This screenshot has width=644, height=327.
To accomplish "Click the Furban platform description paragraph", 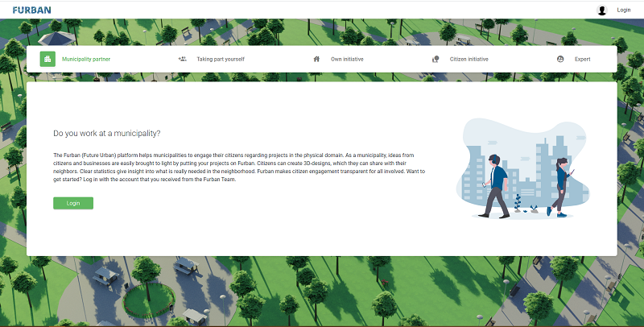I will point(239,168).
